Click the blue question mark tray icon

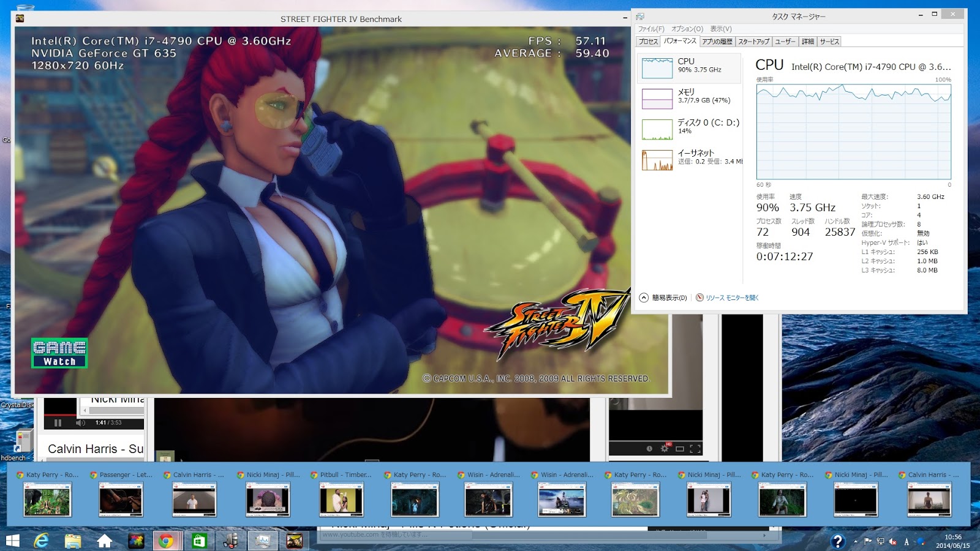(x=837, y=541)
